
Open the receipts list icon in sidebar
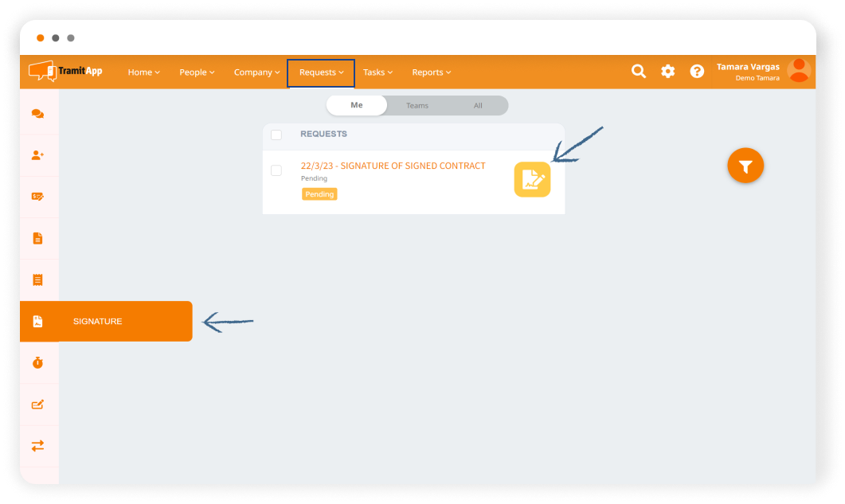click(x=37, y=279)
